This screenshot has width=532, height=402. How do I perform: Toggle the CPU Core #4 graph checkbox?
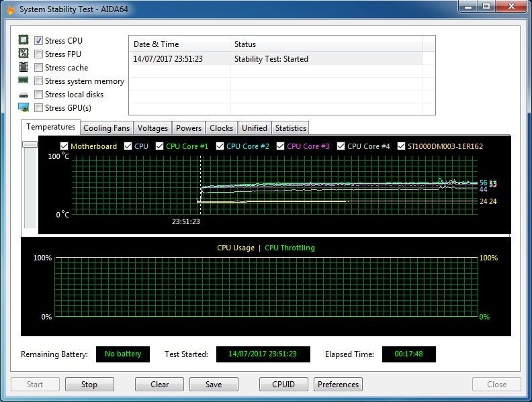coord(341,146)
